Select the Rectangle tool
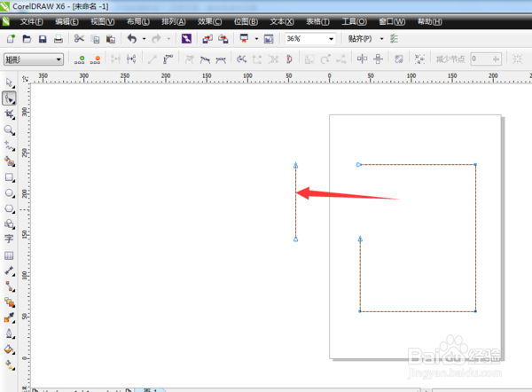This screenshot has height=392, width=532. tap(10, 177)
